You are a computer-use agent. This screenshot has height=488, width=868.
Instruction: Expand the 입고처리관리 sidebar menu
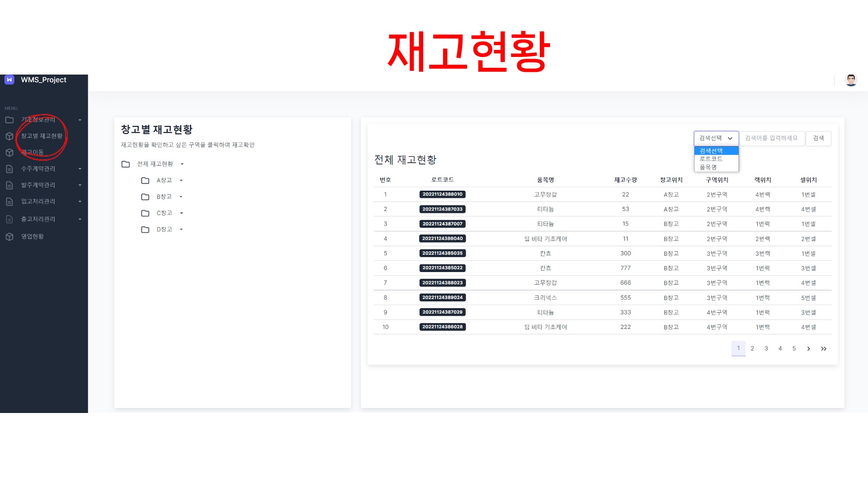click(38, 202)
